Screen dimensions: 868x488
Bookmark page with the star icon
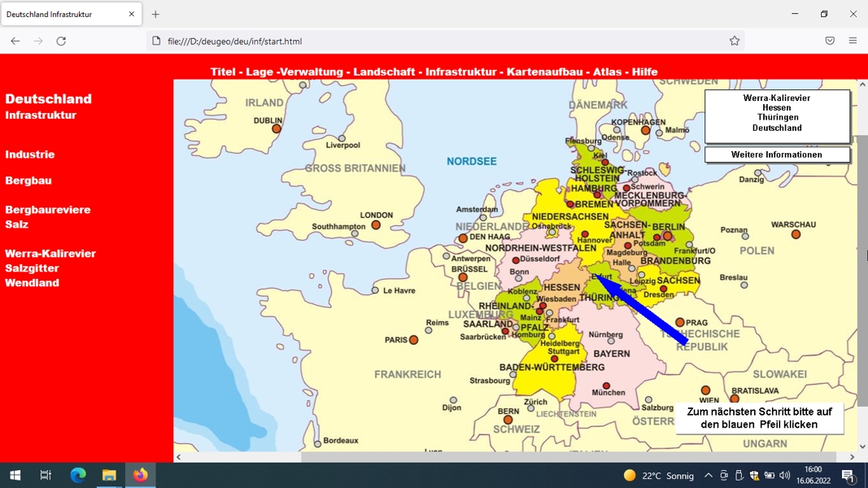[x=734, y=41]
